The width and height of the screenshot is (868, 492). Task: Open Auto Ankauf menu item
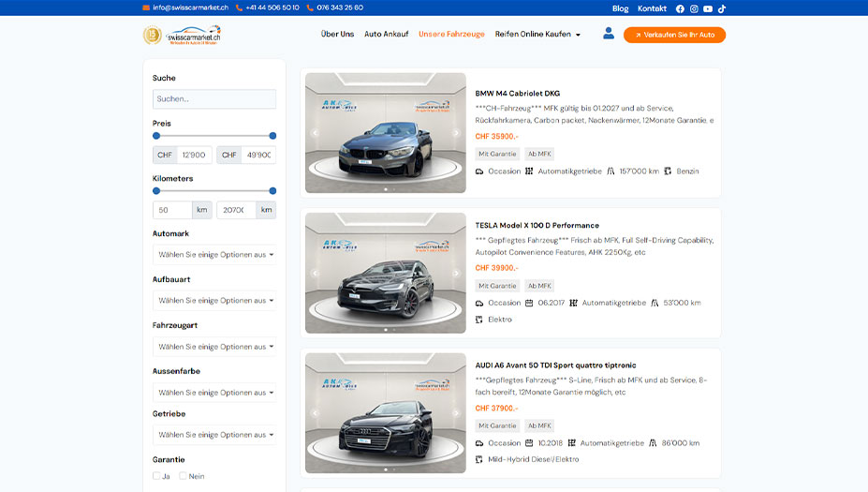(387, 35)
